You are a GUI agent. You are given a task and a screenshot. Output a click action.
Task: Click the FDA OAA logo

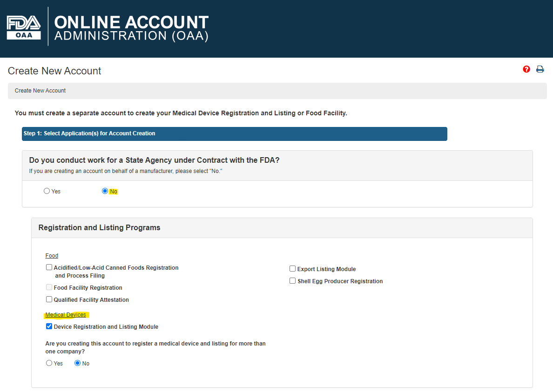tap(24, 27)
